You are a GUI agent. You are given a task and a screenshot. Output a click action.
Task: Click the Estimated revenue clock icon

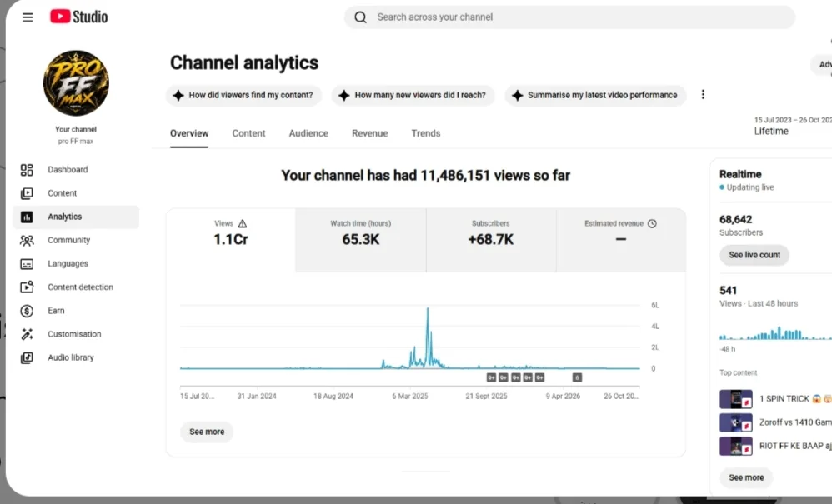[652, 223]
